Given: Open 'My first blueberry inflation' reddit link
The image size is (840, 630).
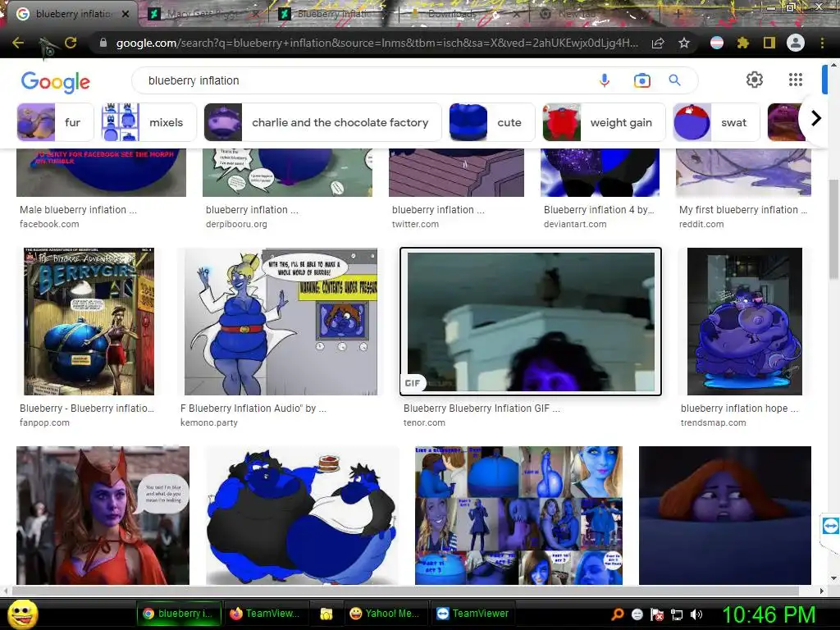Looking at the screenshot, I should tap(743, 210).
